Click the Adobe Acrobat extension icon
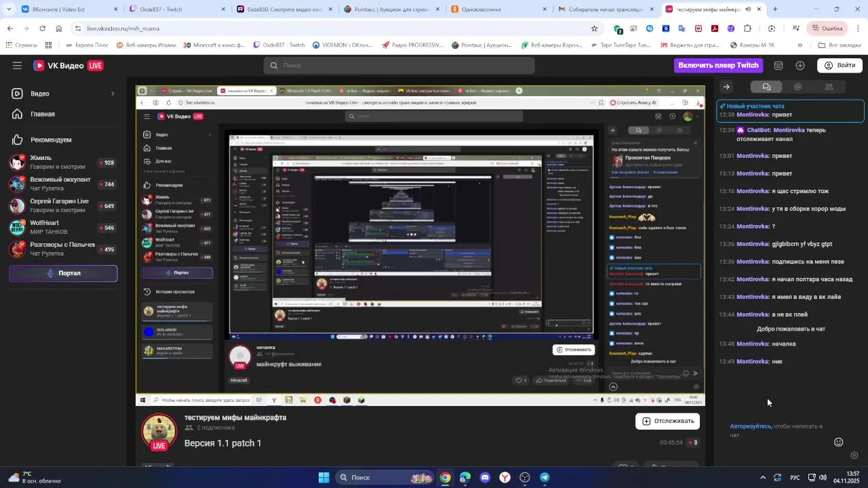 click(715, 28)
